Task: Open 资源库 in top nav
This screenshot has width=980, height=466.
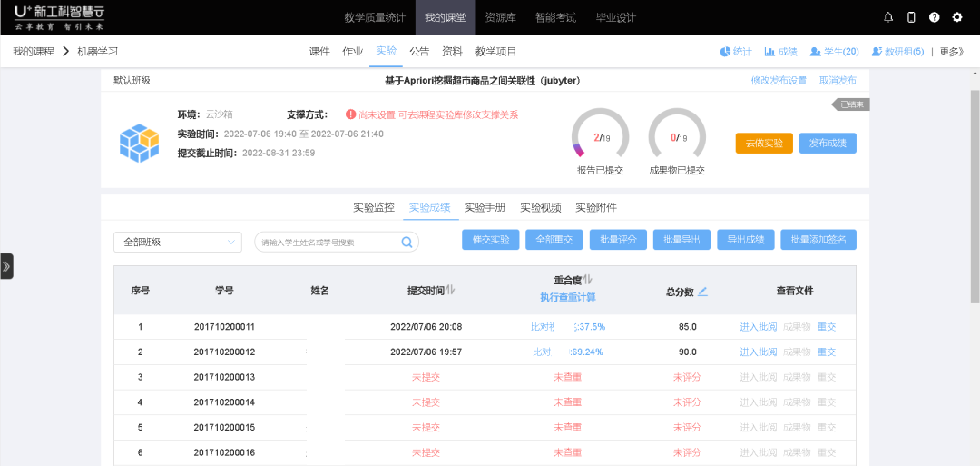Action: coord(500,17)
